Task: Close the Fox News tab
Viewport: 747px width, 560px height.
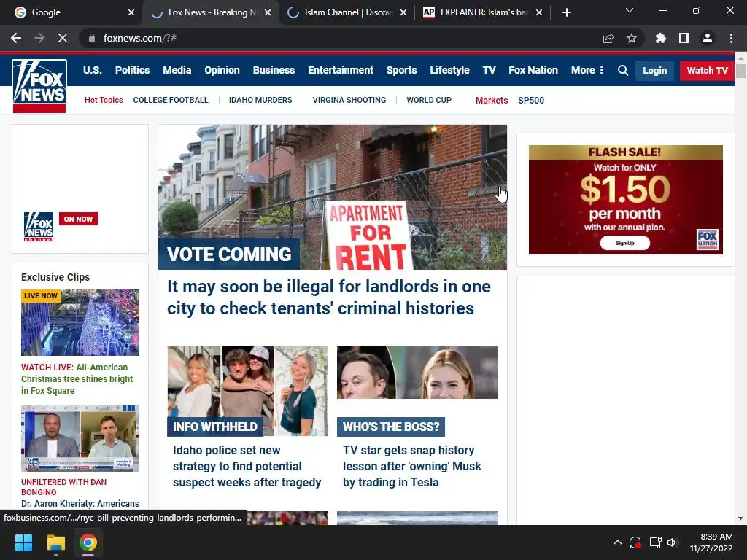Action: point(268,12)
